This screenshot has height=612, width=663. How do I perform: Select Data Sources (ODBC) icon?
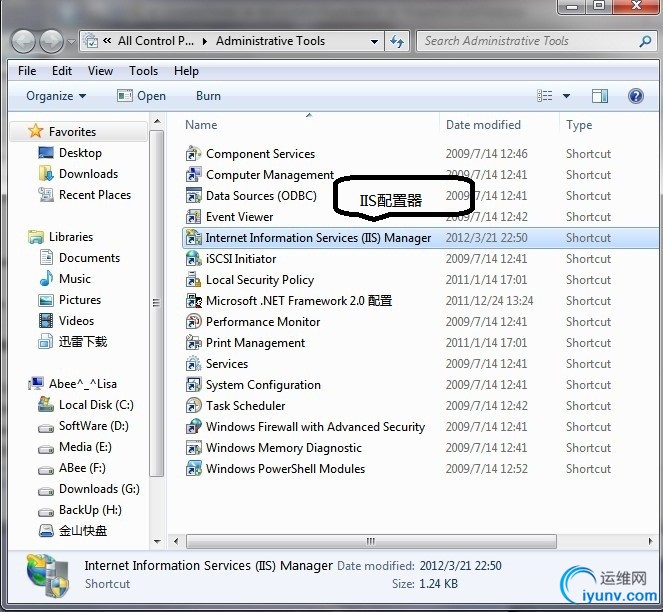click(x=194, y=196)
